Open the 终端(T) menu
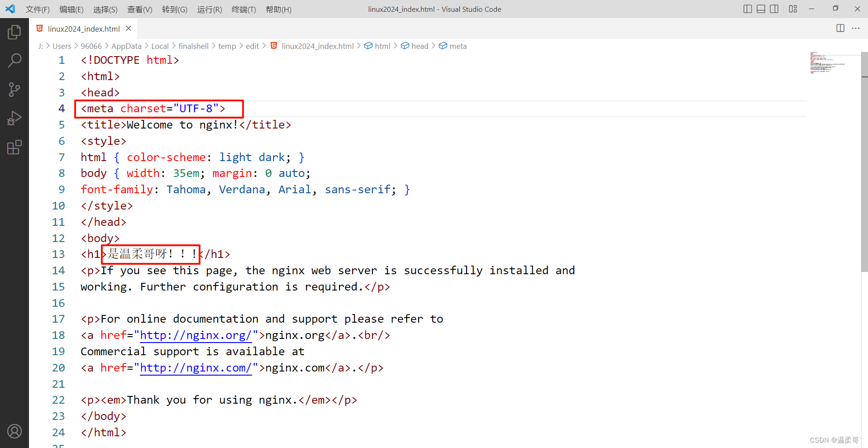Image resolution: width=868 pixels, height=448 pixels. pos(244,9)
